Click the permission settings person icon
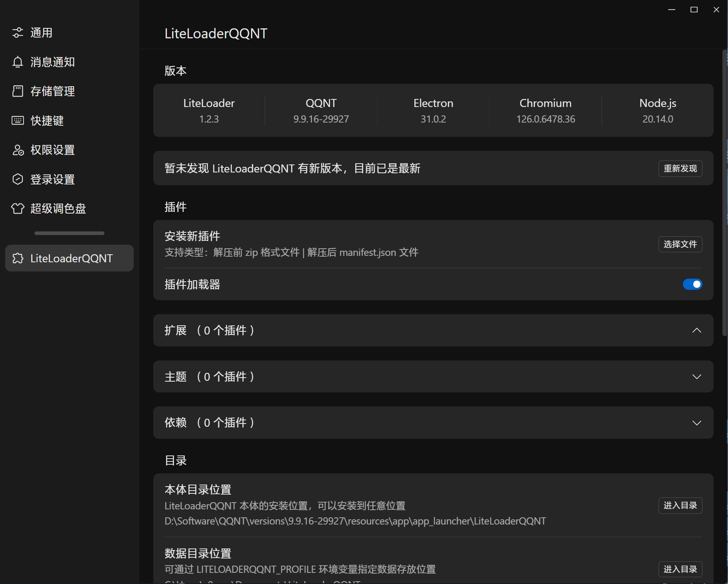 [18, 150]
